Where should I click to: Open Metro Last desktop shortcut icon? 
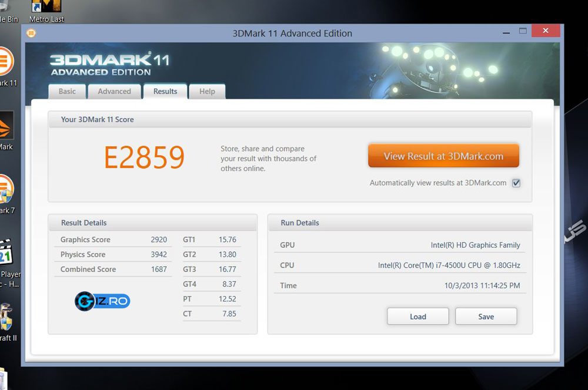(x=46, y=12)
